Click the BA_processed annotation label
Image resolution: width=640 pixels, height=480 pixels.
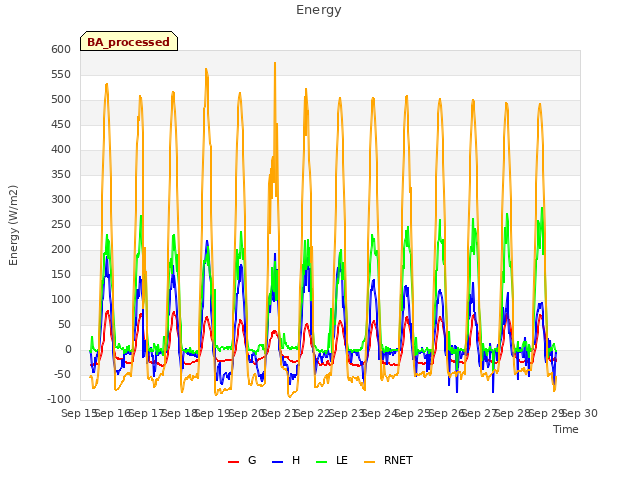click(129, 42)
